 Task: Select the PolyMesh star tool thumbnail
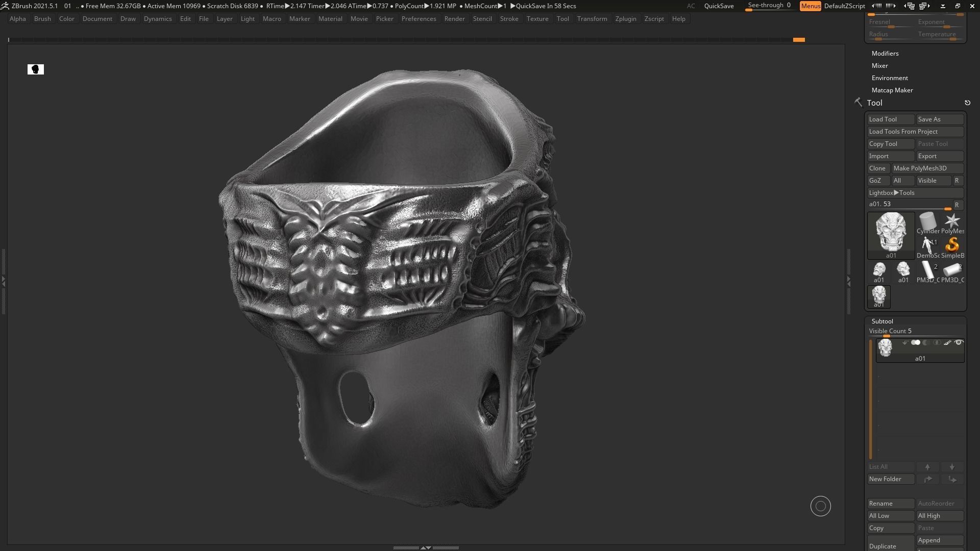(952, 223)
